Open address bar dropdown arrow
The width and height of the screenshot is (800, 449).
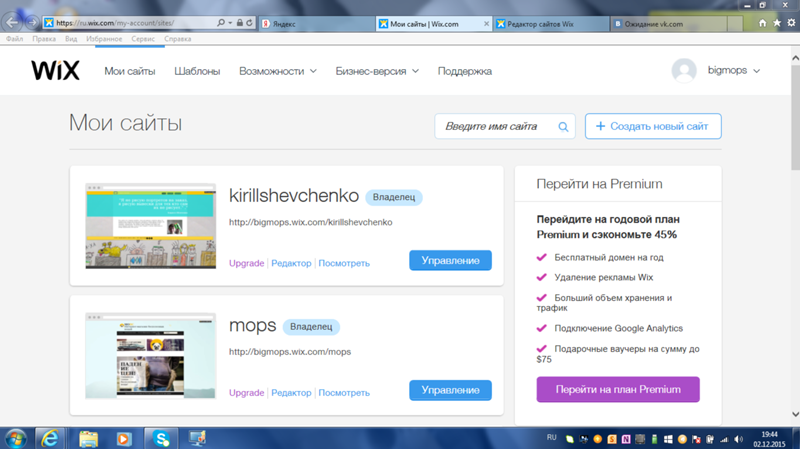click(230, 23)
